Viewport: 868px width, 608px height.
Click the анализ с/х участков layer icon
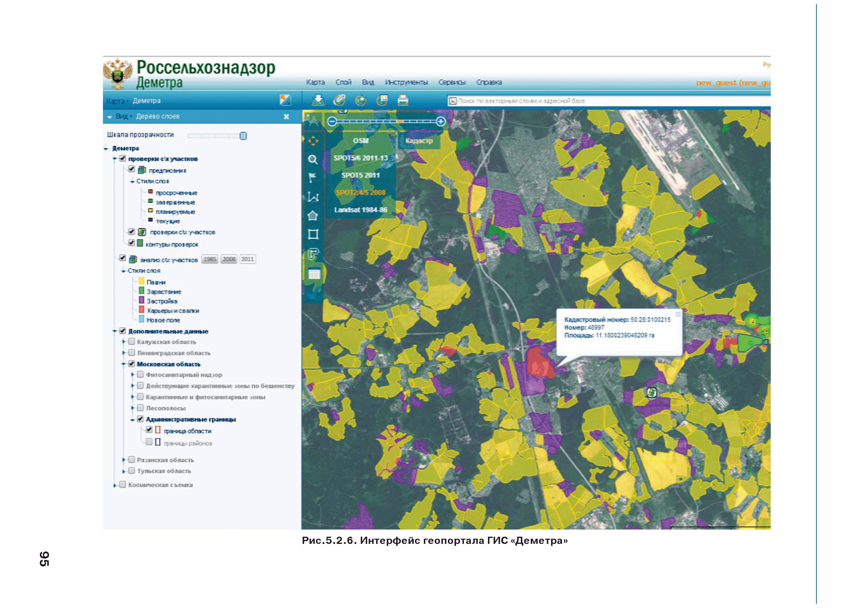133,259
